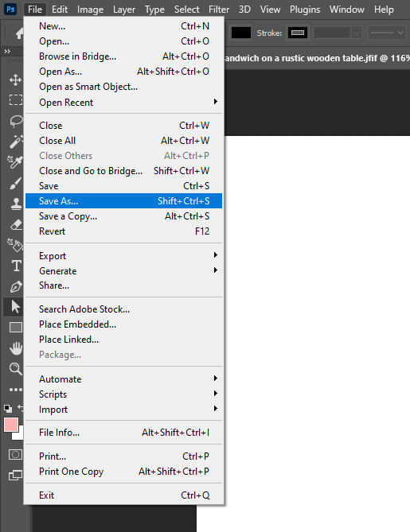Select the Eyedropper tool
Viewport: 410px width, 532px height.
pos(15,162)
